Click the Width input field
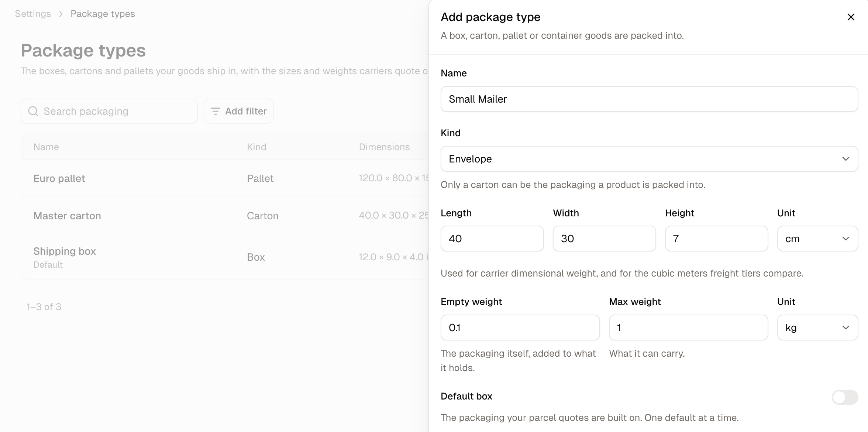The image size is (868, 432). [604, 239]
